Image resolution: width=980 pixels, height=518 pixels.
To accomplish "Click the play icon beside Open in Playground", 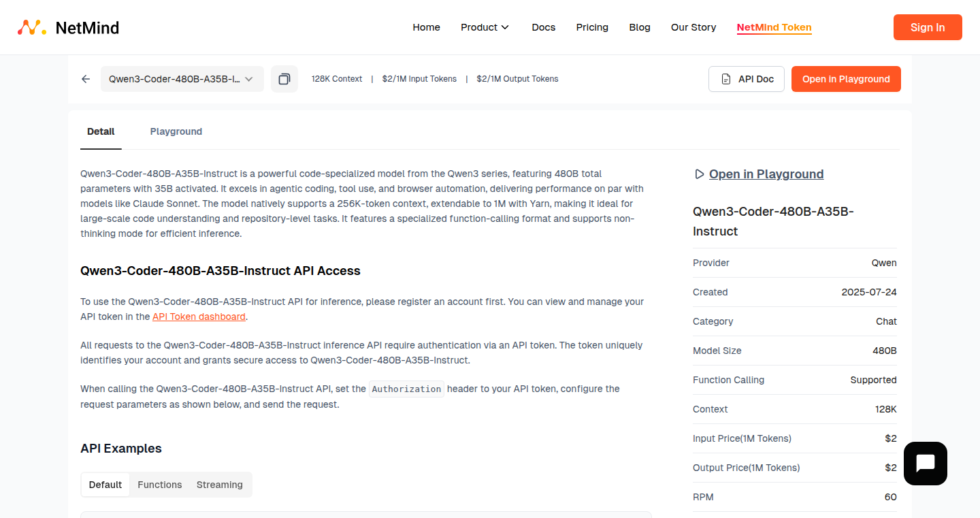I will pos(699,174).
